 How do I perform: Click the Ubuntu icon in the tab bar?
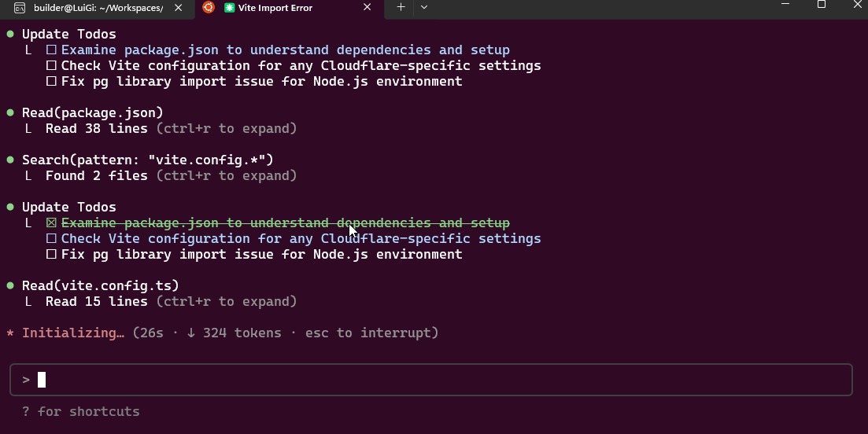click(x=208, y=7)
